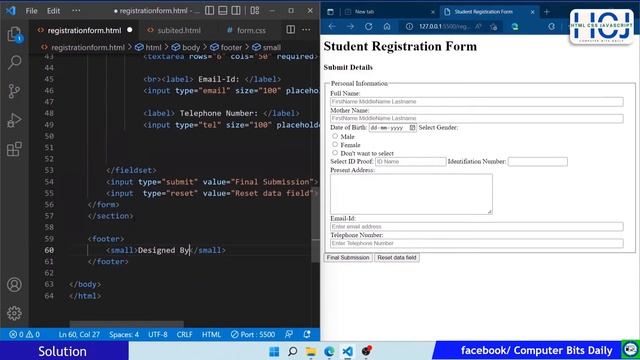Click Reset data field button

point(397,258)
